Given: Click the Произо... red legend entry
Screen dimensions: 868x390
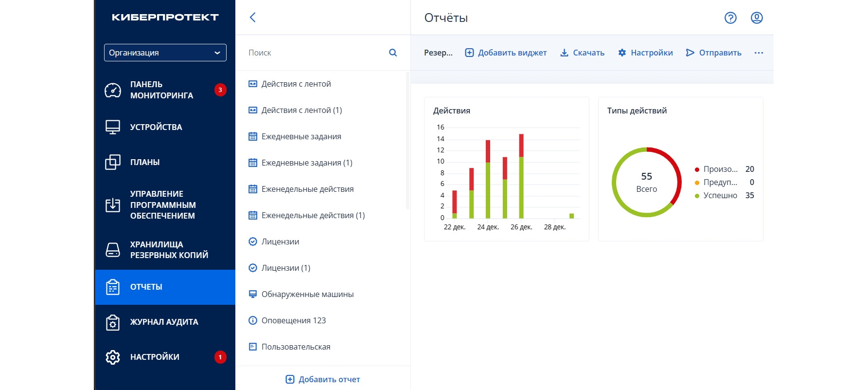Looking at the screenshot, I should point(724,169).
